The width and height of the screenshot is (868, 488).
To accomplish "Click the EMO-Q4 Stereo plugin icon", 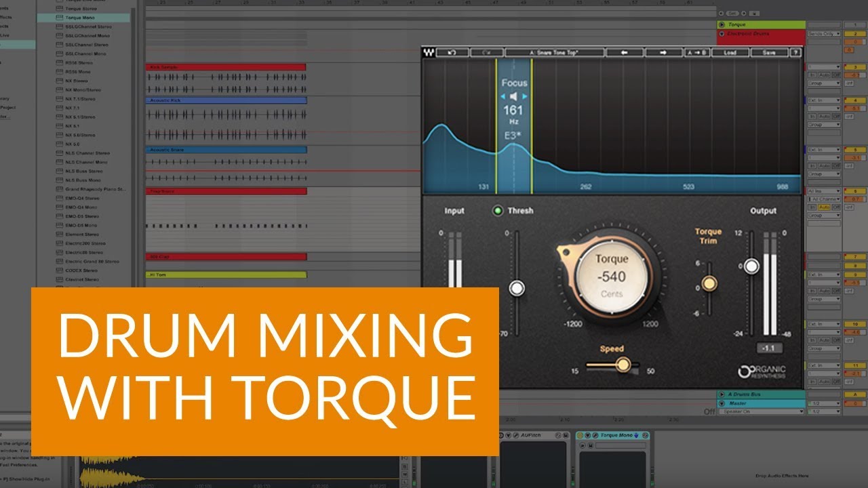I will click(x=60, y=199).
